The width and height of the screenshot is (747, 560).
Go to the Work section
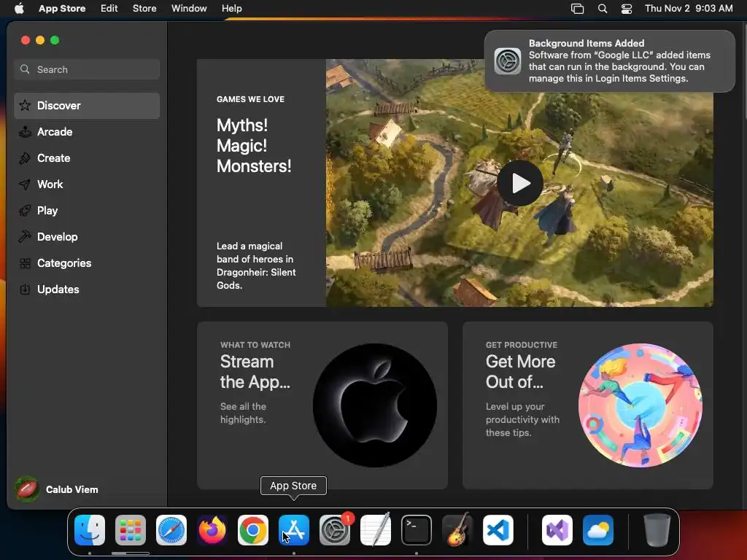(87, 184)
